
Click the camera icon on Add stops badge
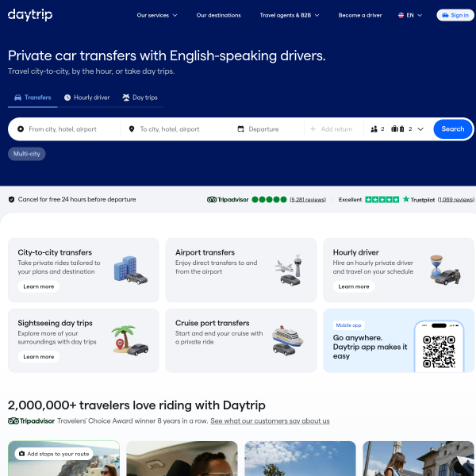pos(22,454)
